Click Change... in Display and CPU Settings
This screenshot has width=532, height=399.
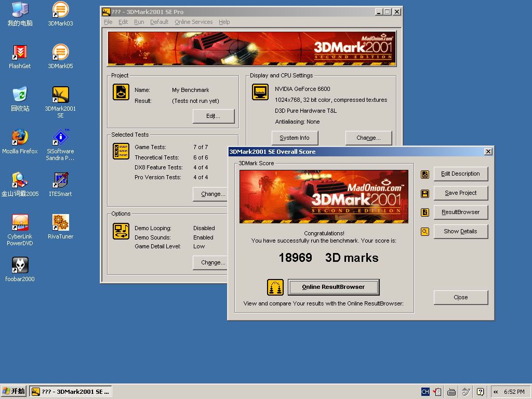pyautogui.click(x=368, y=138)
